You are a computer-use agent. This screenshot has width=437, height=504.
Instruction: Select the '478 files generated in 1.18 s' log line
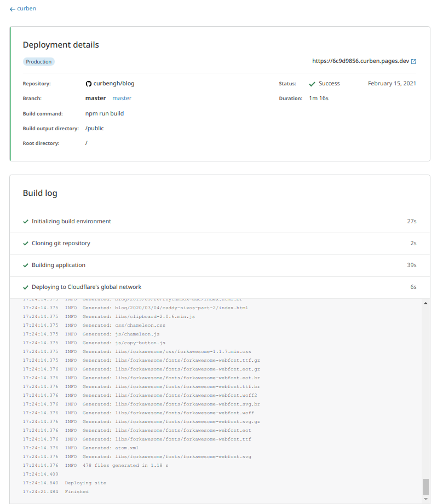click(x=95, y=466)
